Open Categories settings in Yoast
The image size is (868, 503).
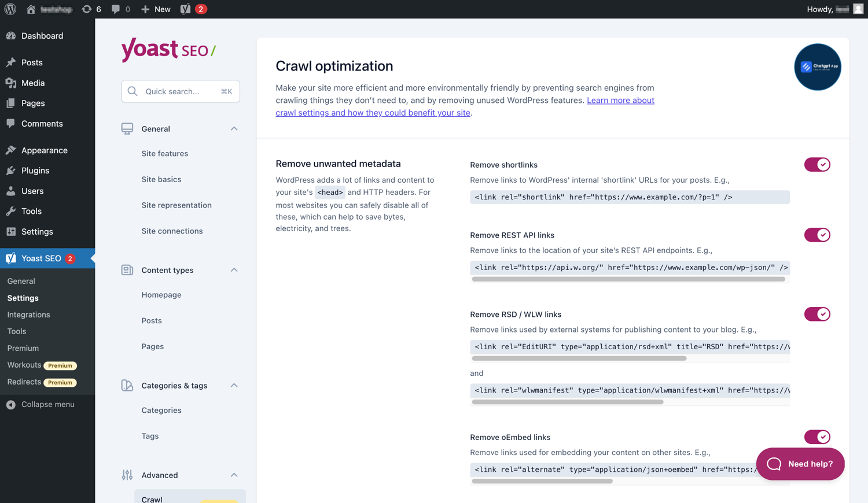pos(161,410)
